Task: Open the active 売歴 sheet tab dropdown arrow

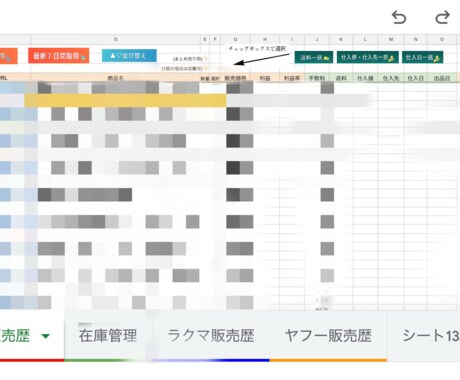Action: point(46,336)
